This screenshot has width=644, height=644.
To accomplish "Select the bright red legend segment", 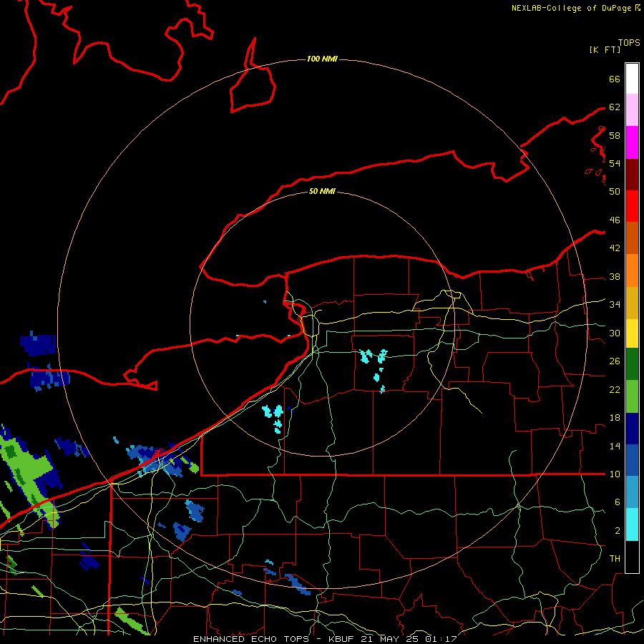I will 632,206.
